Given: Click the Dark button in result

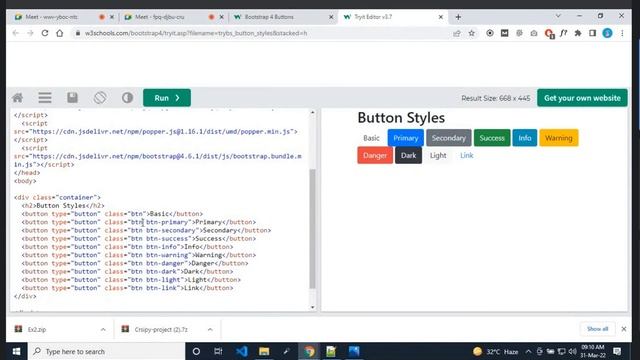Looking at the screenshot, I should click(408, 156).
